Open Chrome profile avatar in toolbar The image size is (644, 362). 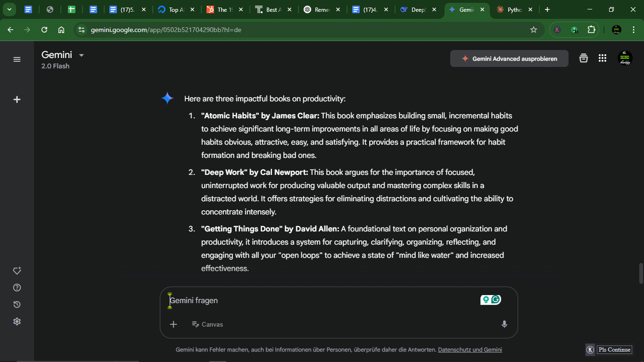pyautogui.click(x=617, y=30)
